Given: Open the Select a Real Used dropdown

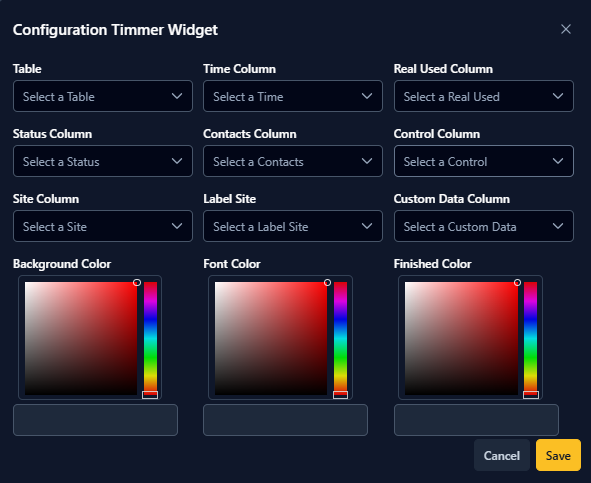Looking at the screenshot, I should tap(484, 96).
